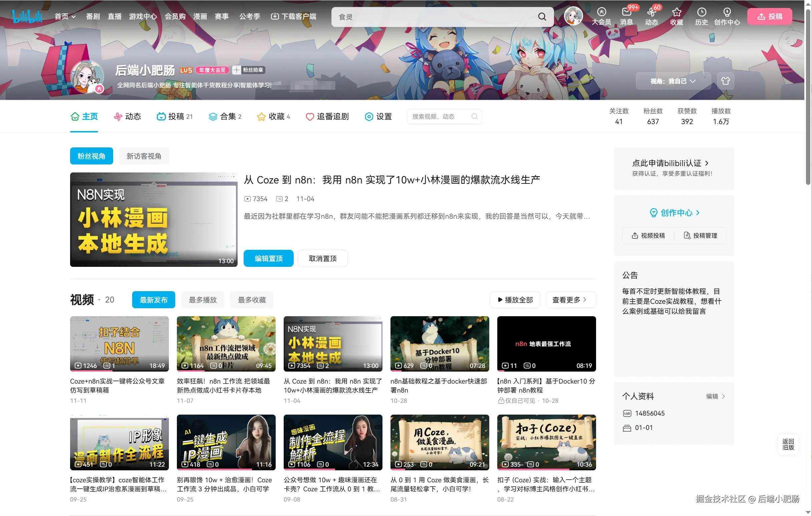
Task: Select the 最多收藏 sort filter
Action: (x=252, y=300)
